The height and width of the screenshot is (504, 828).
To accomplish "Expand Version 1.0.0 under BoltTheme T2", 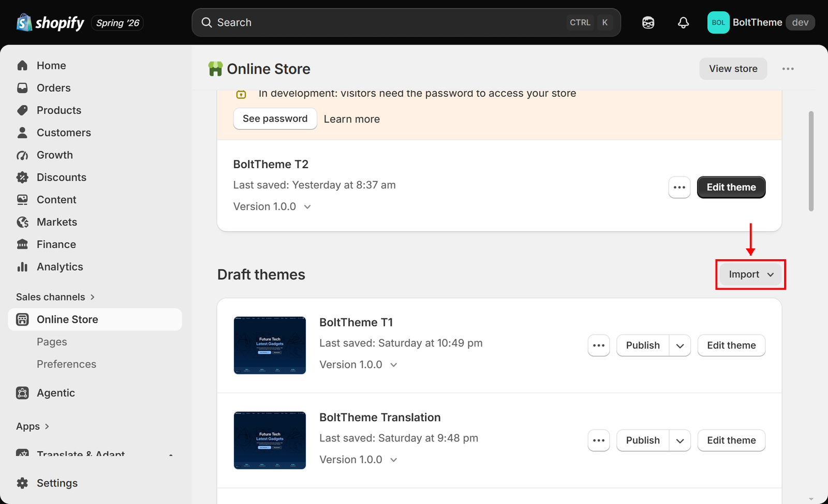I will (x=272, y=206).
